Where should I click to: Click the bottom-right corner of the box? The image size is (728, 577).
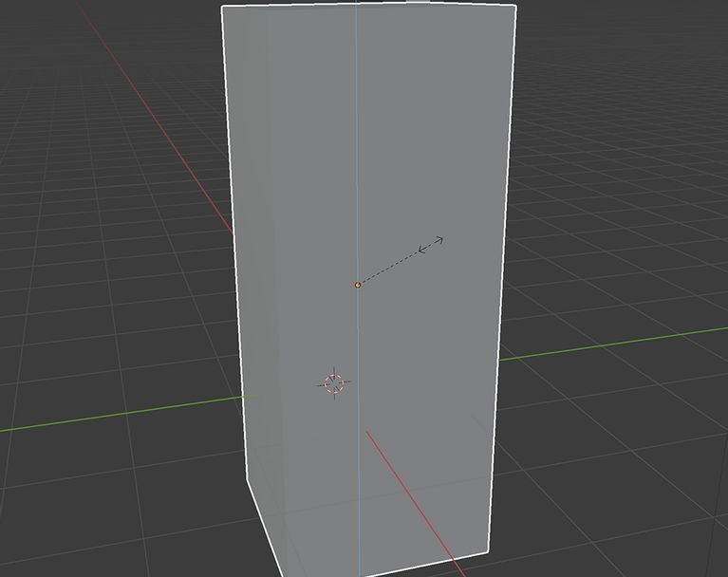pyautogui.click(x=488, y=551)
